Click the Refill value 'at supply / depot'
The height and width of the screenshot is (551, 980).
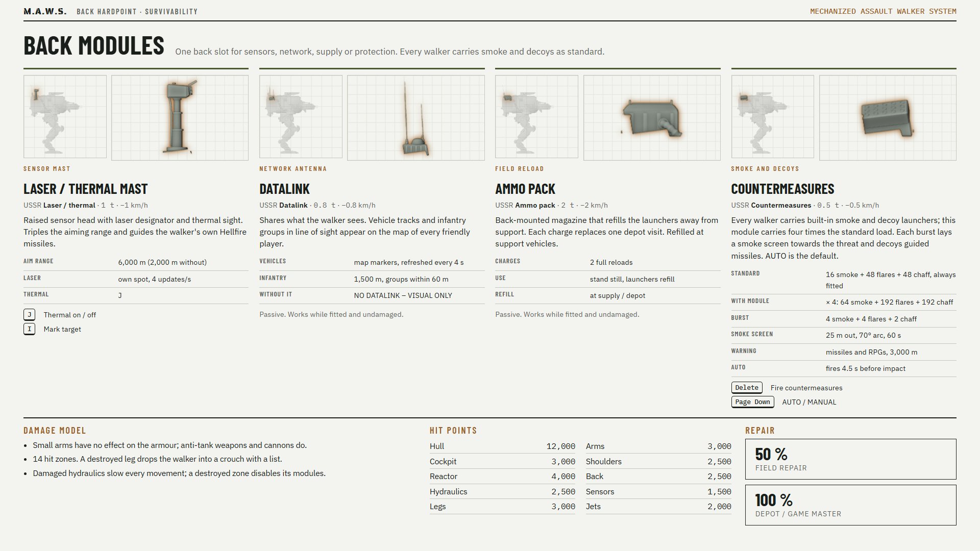617,295
